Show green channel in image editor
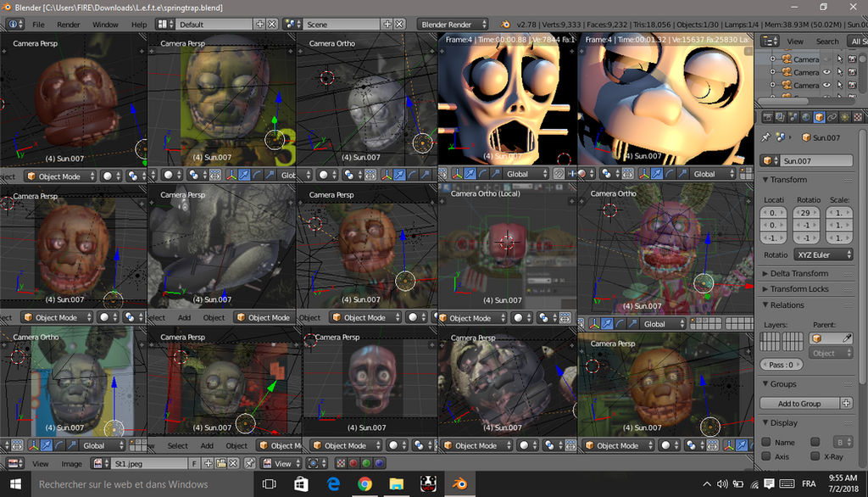868x497 pixels. click(366, 463)
